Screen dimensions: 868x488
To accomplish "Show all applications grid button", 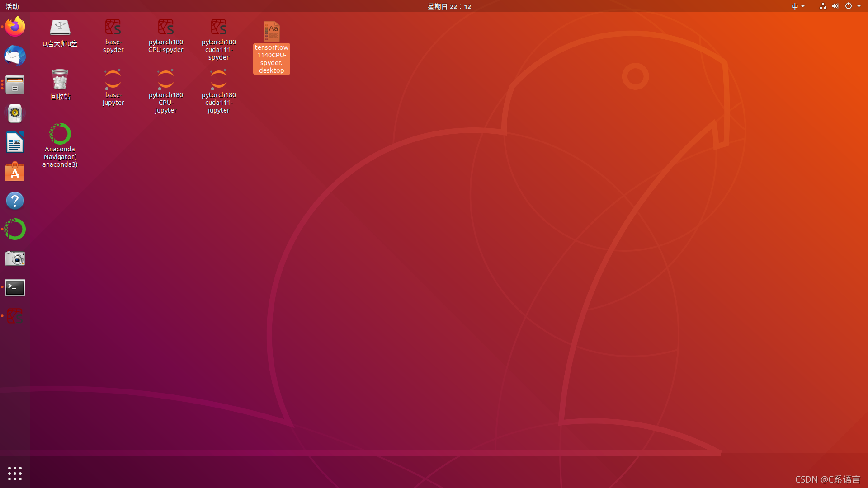I will click(15, 474).
